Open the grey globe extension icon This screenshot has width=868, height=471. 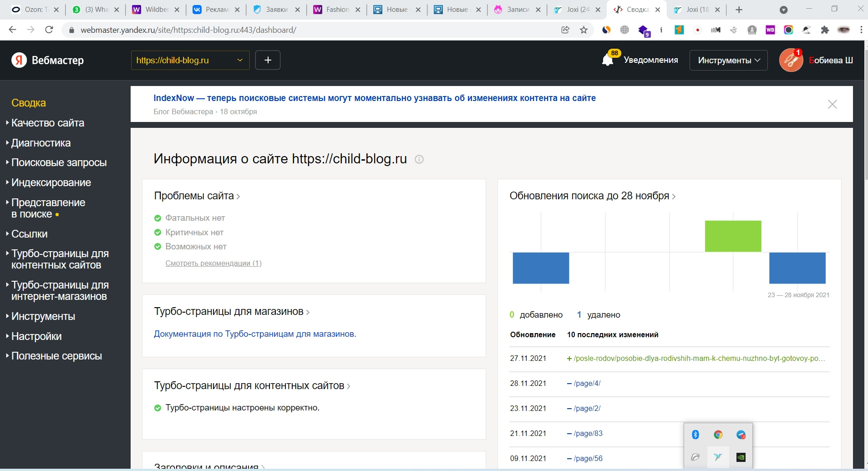pyautogui.click(x=624, y=30)
